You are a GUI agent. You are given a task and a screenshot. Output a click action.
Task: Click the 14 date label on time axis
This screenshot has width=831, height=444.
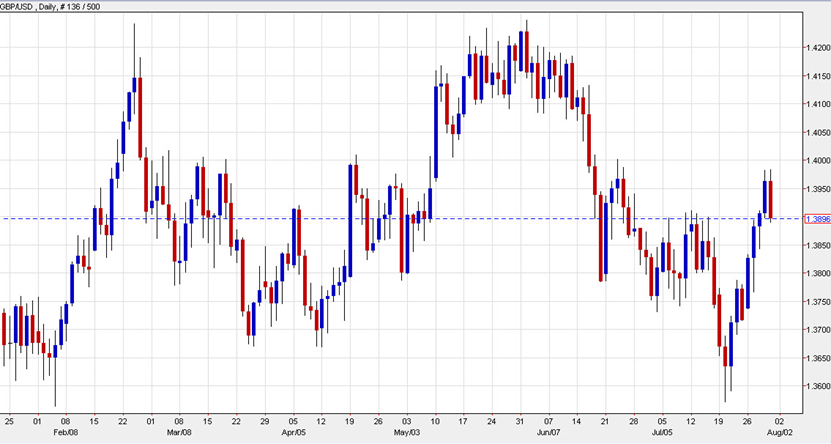click(x=577, y=422)
